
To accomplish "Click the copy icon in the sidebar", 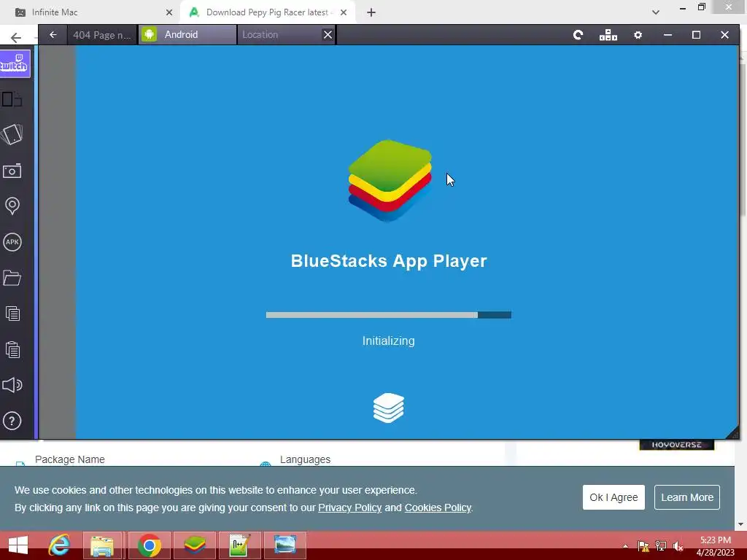I will click(12, 314).
